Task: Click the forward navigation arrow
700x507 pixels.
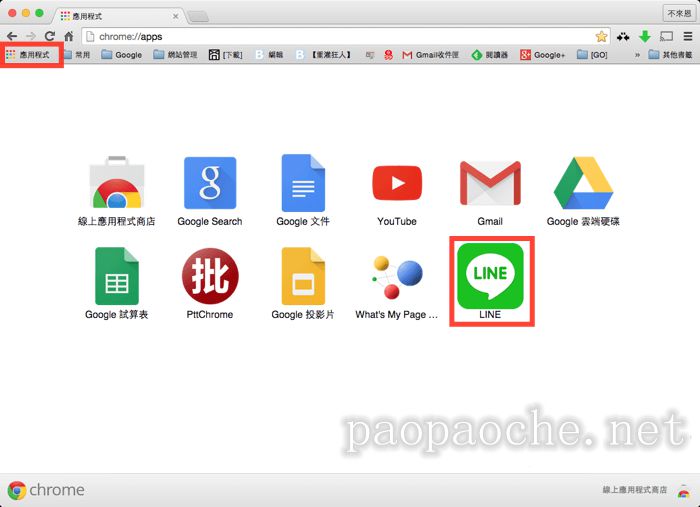Action: (x=31, y=36)
